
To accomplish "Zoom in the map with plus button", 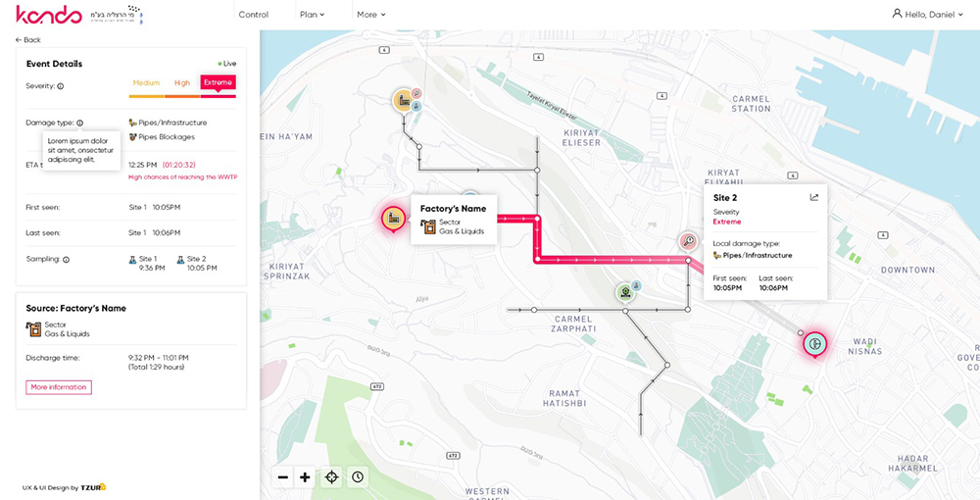I will click(305, 477).
